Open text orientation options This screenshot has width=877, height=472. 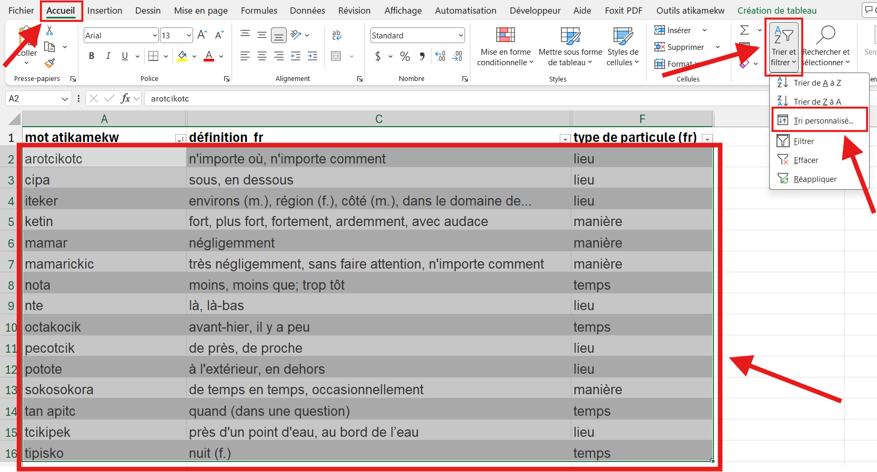[x=296, y=35]
